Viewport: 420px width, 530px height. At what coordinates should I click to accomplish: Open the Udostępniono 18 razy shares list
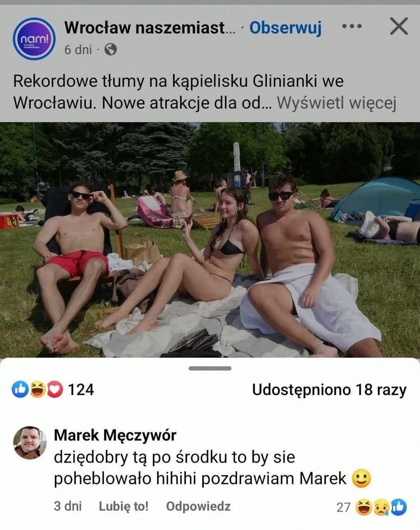329,389
